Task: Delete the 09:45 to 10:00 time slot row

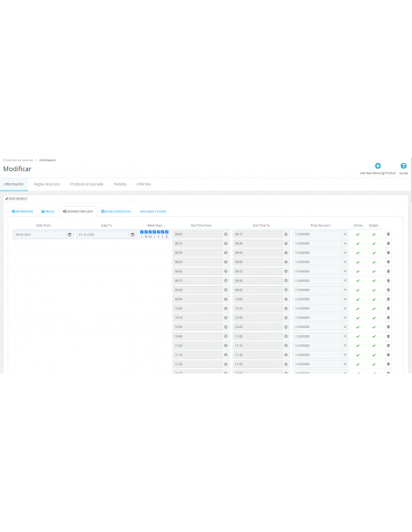Action: 388,299
